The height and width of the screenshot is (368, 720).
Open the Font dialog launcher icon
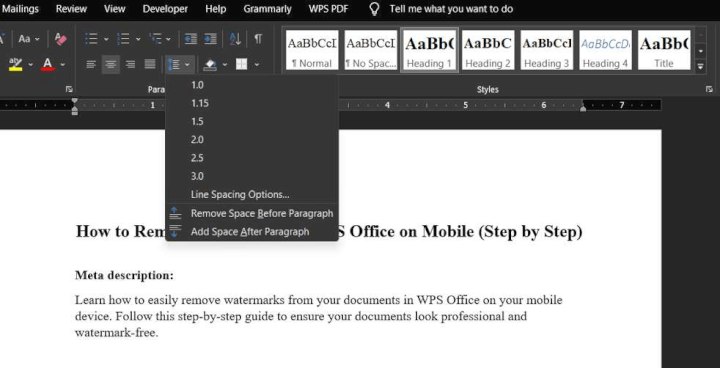pos(69,89)
